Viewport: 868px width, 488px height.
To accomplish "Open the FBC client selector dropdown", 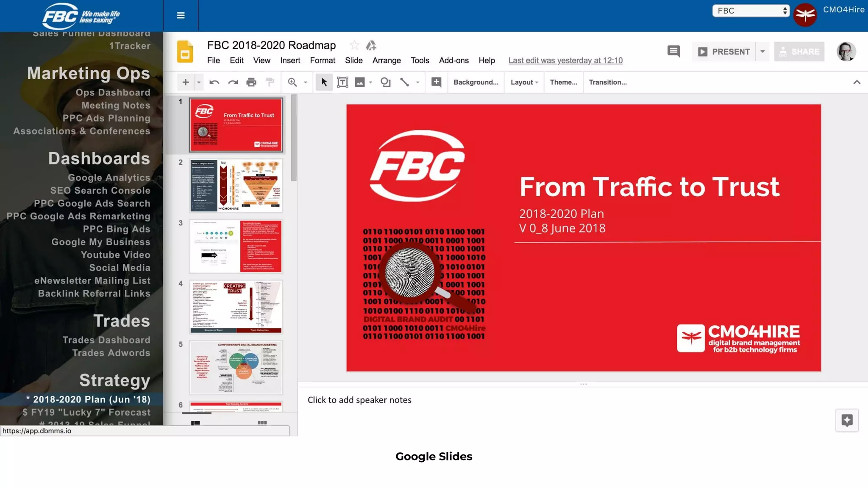I will click(751, 11).
